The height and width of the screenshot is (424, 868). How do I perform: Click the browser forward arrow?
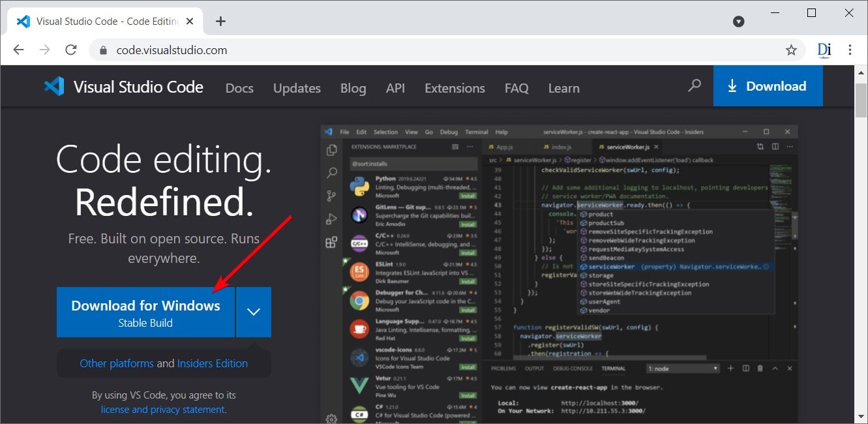pyautogui.click(x=44, y=50)
